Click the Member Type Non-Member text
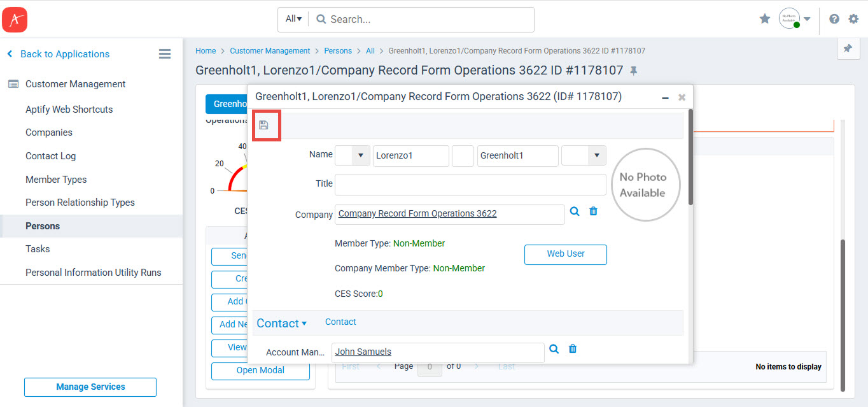Image resolution: width=868 pixels, height=407 pixels. coord(390,243)
